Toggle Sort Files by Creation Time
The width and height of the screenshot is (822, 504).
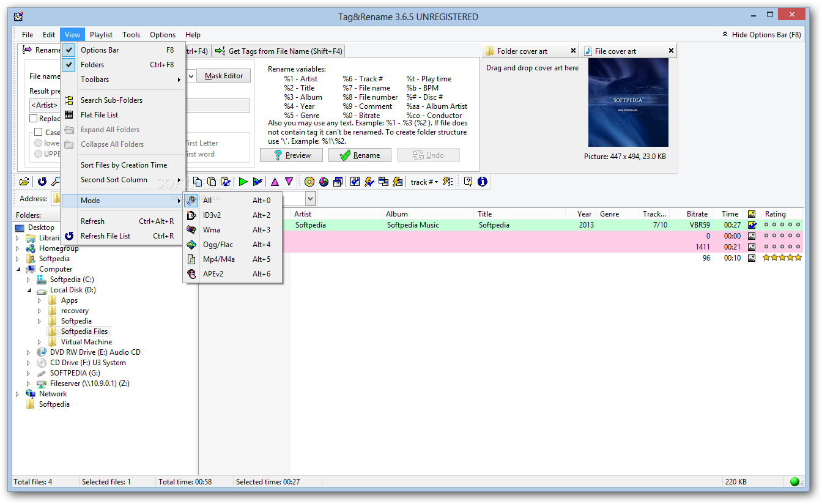123,165
